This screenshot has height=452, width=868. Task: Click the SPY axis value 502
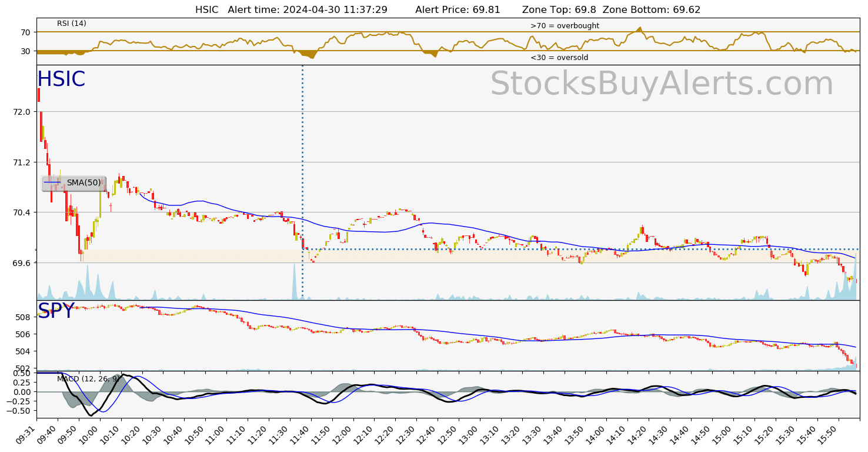[23, 368]
